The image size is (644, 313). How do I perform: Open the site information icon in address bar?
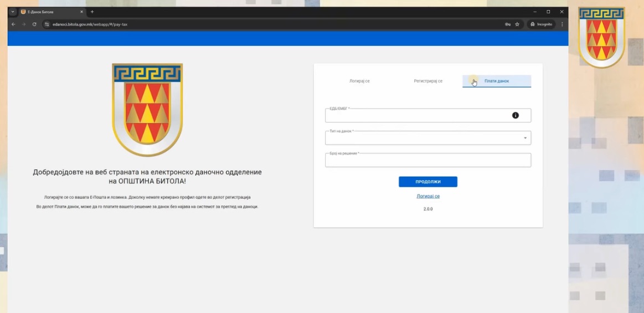click(x=47, y=24)
